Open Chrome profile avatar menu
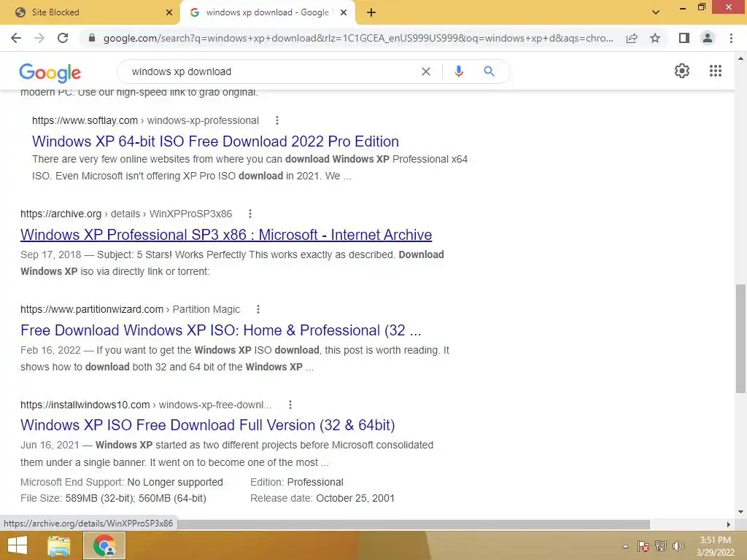The image size is (747, 560). pyautogui.click(x=708, y=38)
